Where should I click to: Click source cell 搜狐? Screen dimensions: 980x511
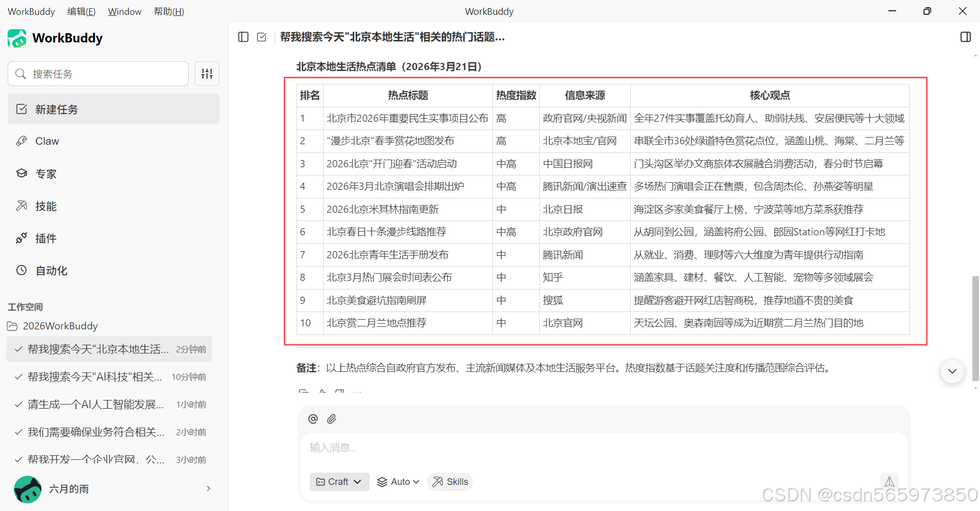[x=585, y=300]
